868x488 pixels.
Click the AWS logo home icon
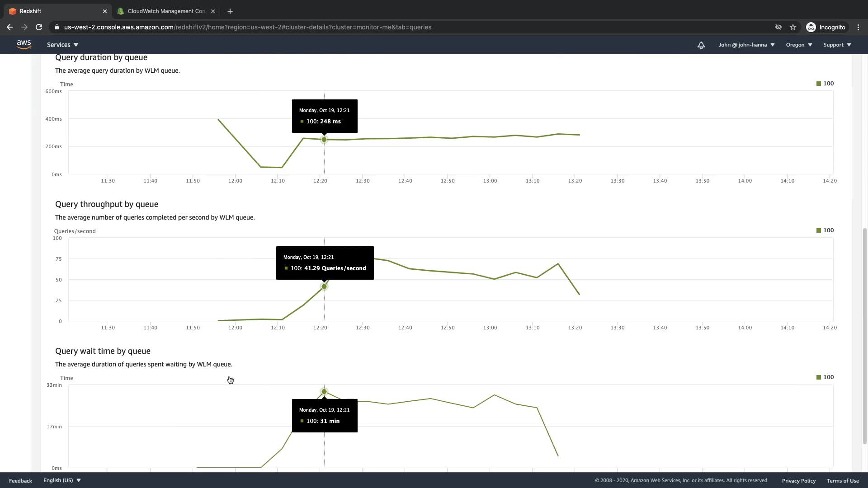24,44
